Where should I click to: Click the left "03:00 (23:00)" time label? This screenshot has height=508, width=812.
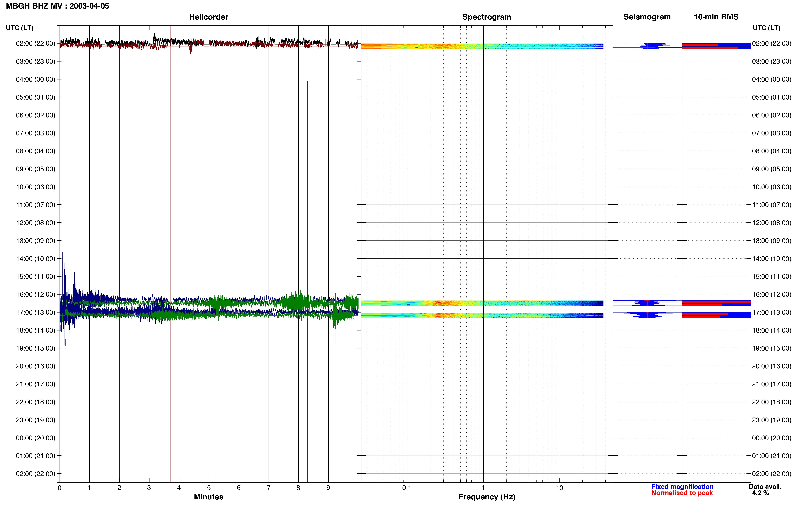coord(35,61)
